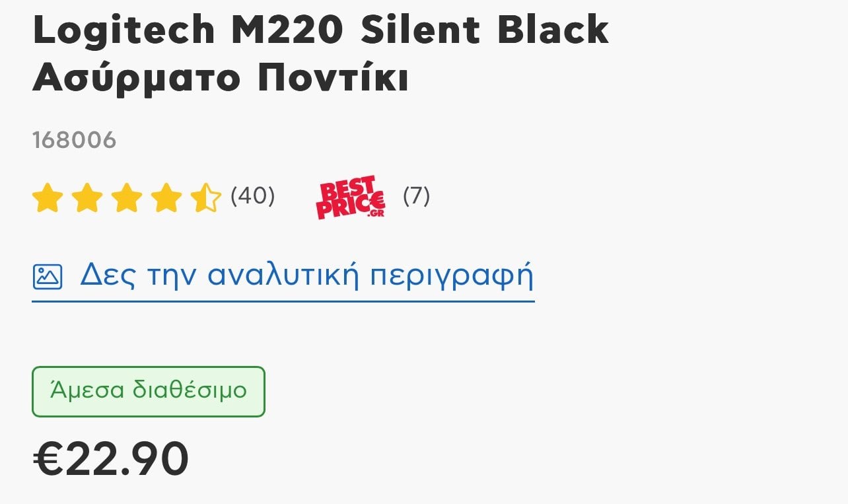
Task: Click the image icon beside description link
Action: (x=48, y=277)
